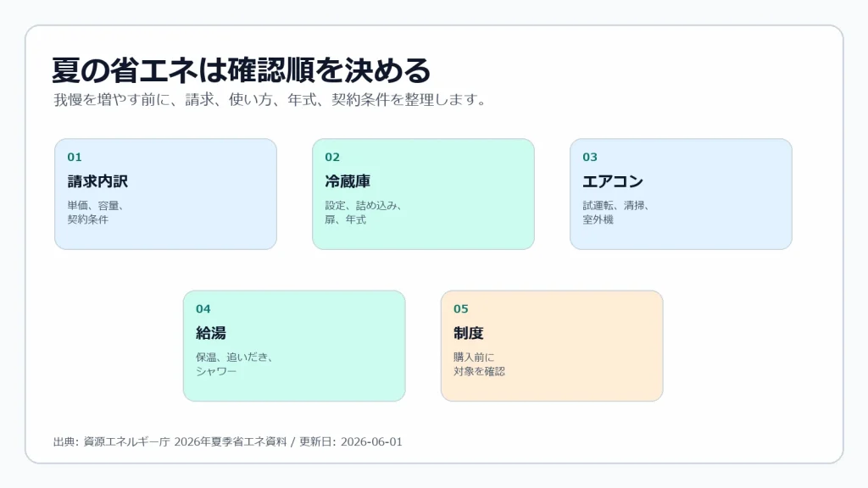
Task: Click the number label 01
Action: 75,157
